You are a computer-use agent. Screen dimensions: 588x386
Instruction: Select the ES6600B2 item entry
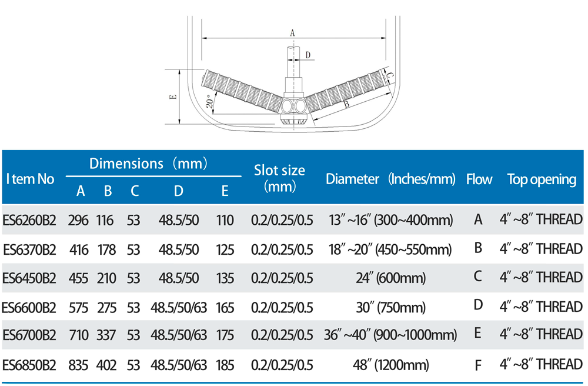pyautogui.click(x=29, y=308)
